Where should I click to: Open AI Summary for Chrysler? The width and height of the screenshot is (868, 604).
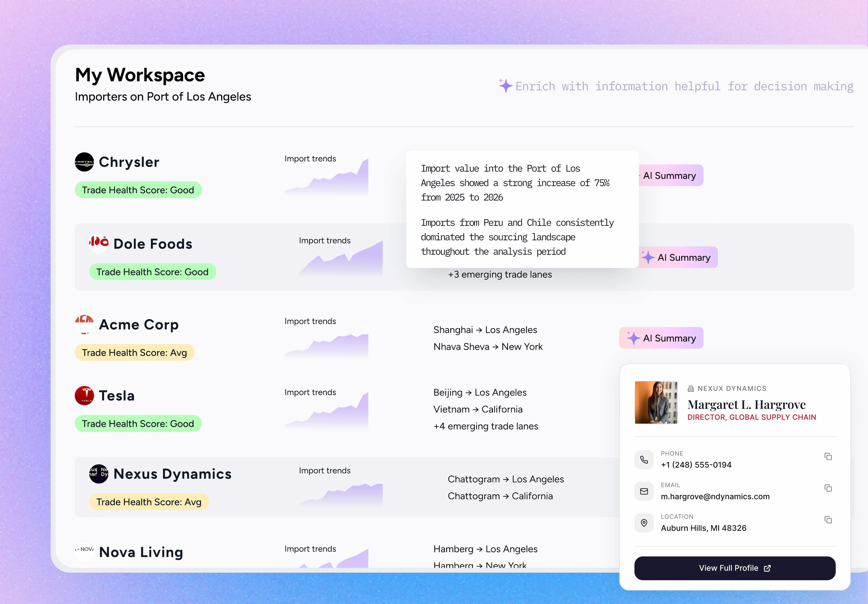tap(671, 175)
